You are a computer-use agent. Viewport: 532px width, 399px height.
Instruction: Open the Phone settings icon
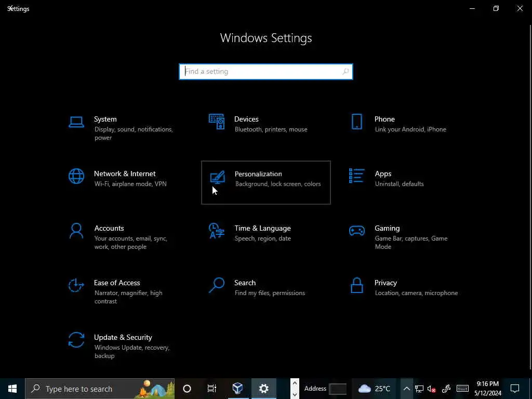(356, 122)
